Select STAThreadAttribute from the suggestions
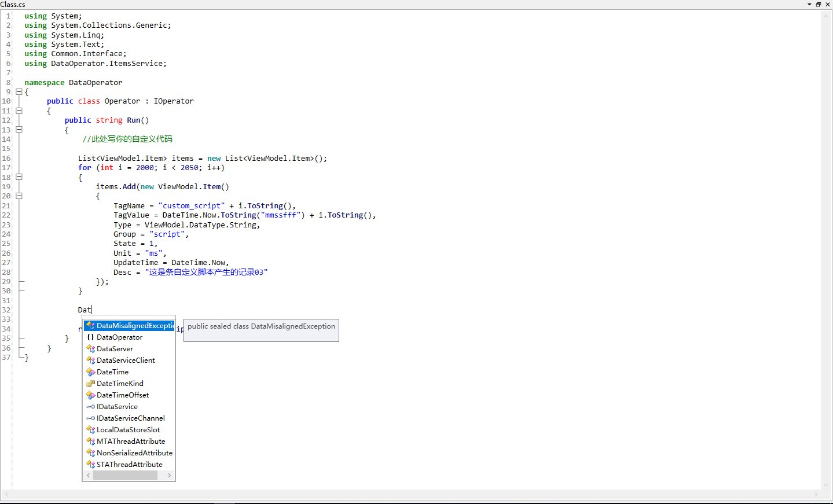 pyautogui.click(x=129, y=465)
